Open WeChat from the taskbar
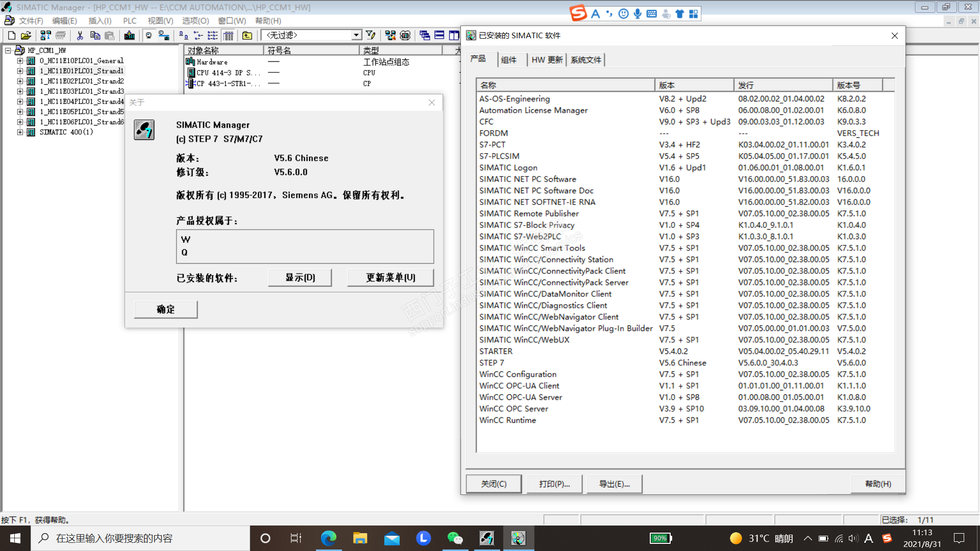 pos(454,538)
